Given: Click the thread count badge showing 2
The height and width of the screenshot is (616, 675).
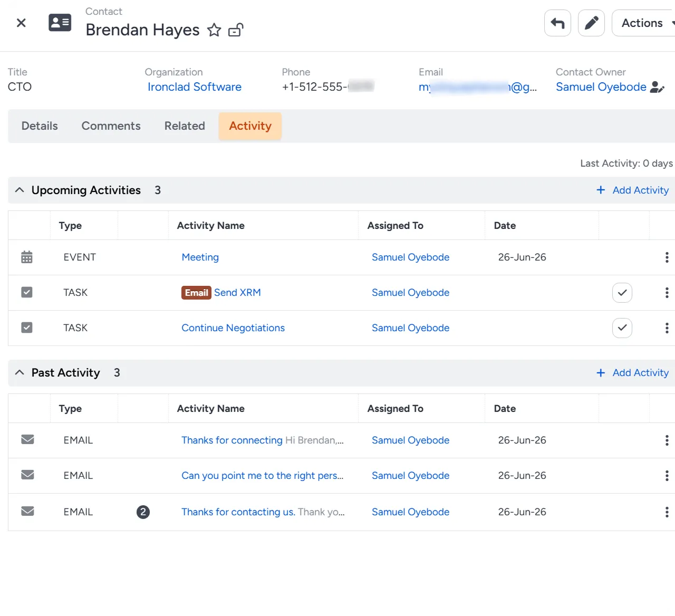Looking at the screenshot, I should coord(143,512).
